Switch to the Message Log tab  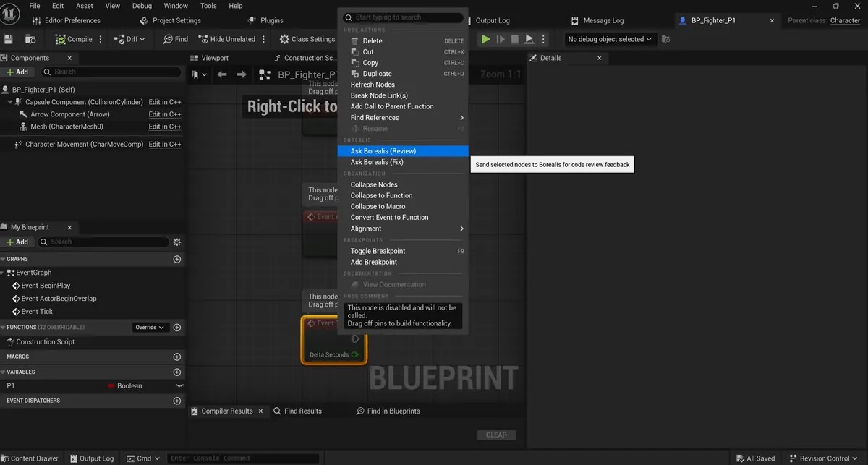(597, 20)
